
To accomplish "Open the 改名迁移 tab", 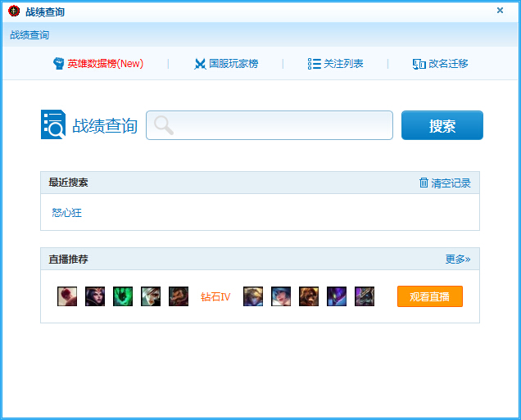I will click(x=448, y=63).
